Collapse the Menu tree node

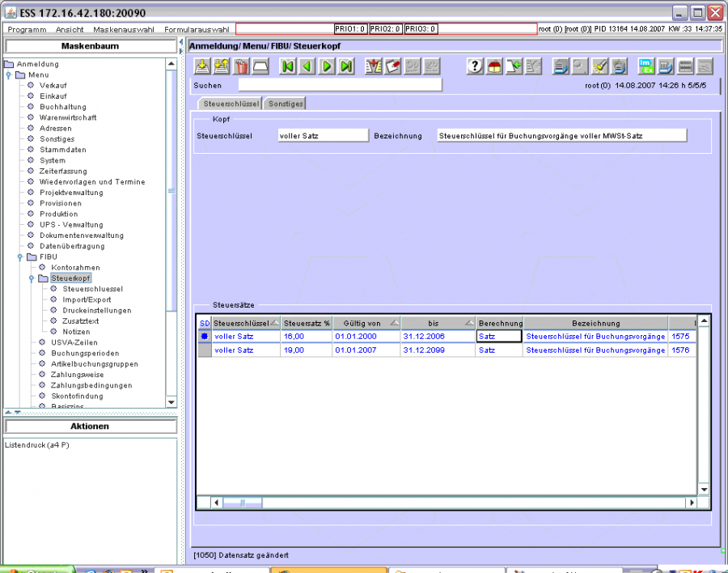(8, 74)
